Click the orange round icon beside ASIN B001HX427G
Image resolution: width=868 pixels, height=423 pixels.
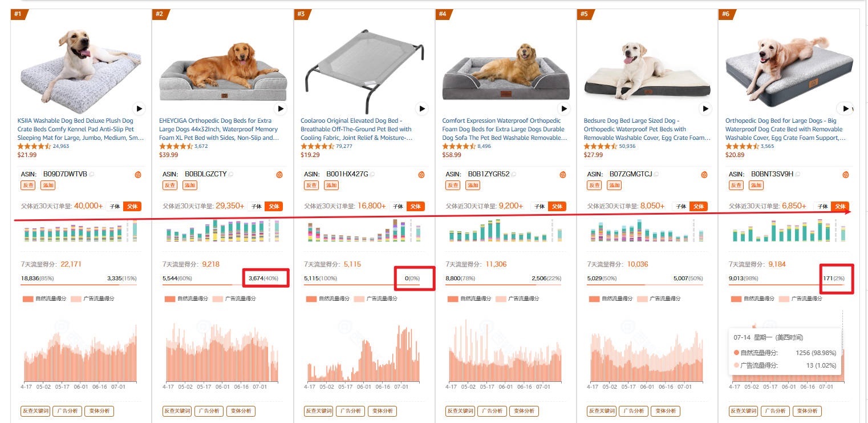421,175
